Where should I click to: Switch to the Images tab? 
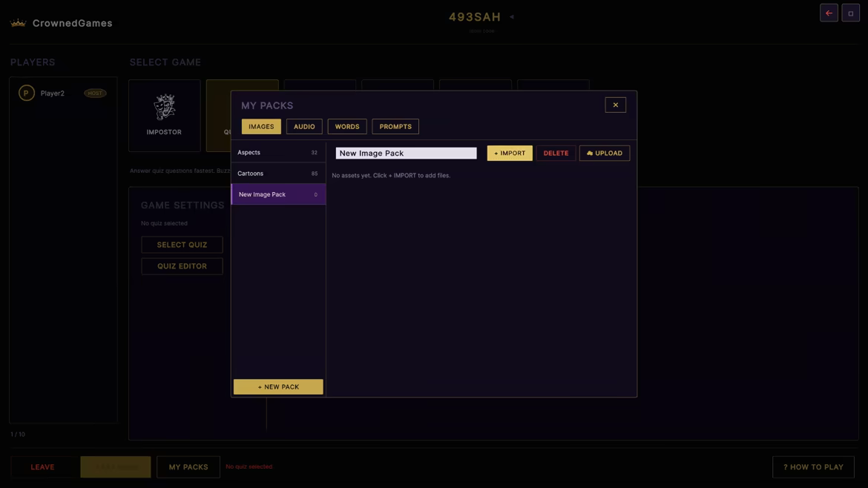click(x=261, y=127)
